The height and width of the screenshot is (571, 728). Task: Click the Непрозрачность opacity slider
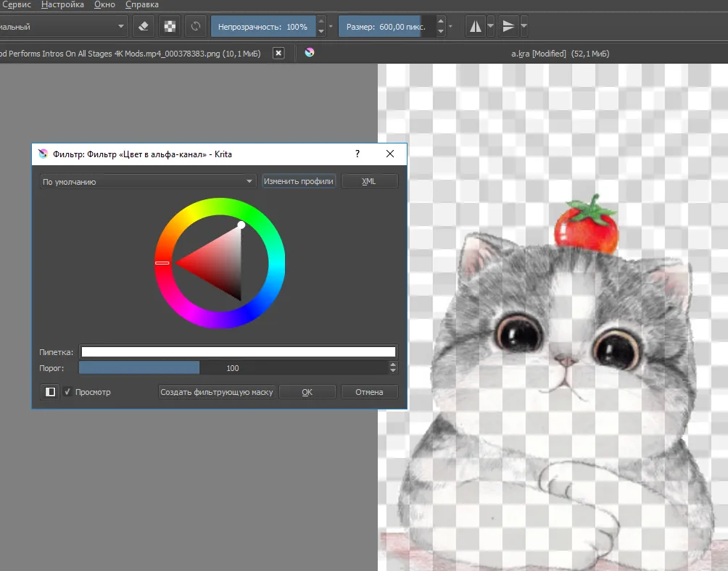point(263,26)
